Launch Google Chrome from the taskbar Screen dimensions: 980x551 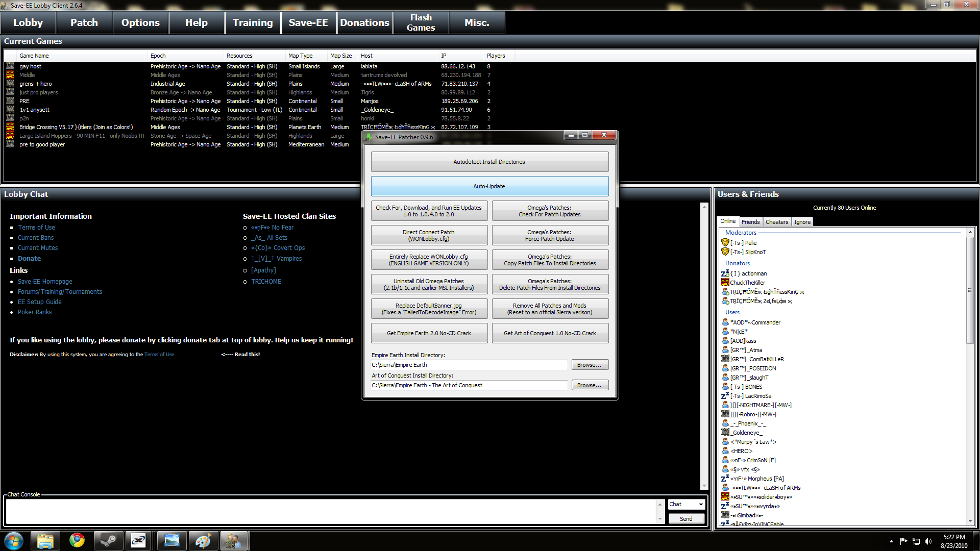(77, 540)
